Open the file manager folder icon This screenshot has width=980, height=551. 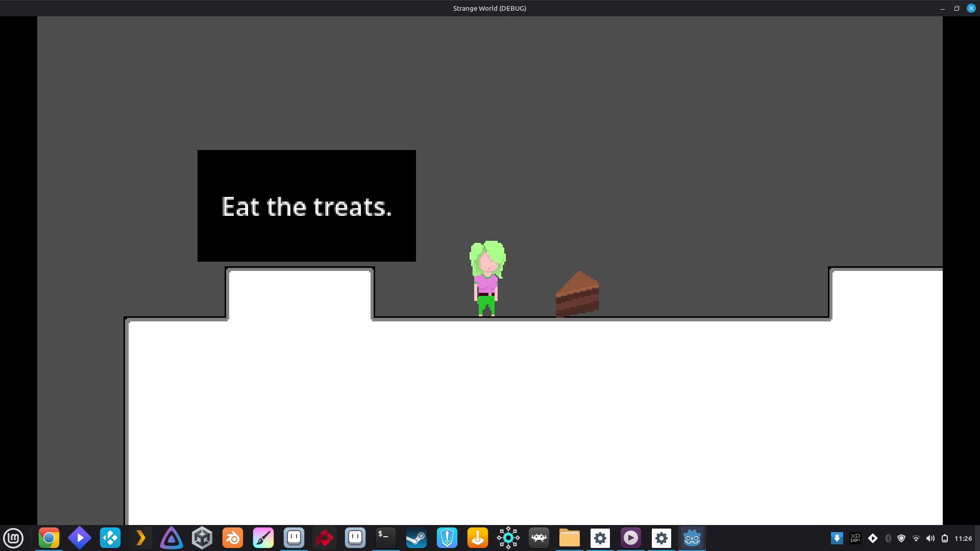click(570, 538)
